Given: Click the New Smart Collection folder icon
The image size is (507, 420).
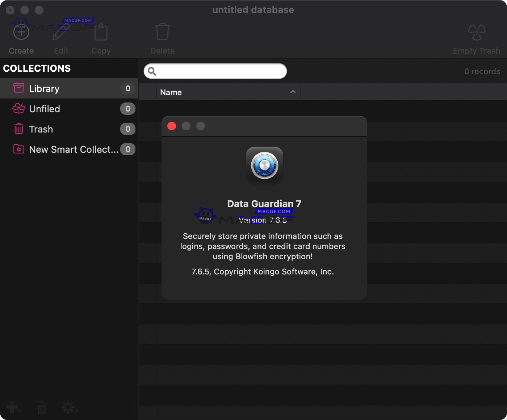Looking at the screenshot, I should coord(18,149).
